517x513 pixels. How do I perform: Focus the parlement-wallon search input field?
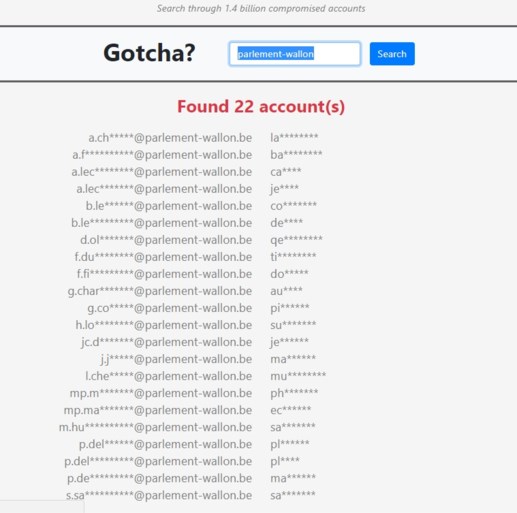pyautogui.click(x=295, y=54)
